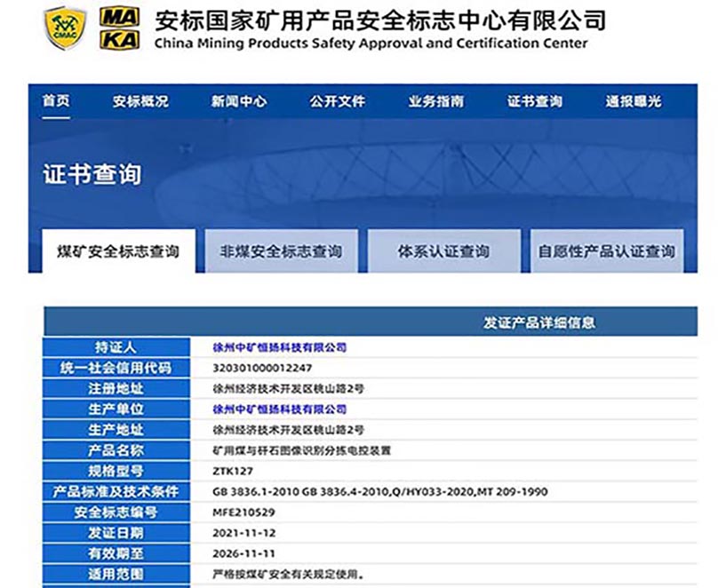Switch to 非煤安全标志查询 tab
Viewport: 726px width, 588px height.
pos(281,251)
